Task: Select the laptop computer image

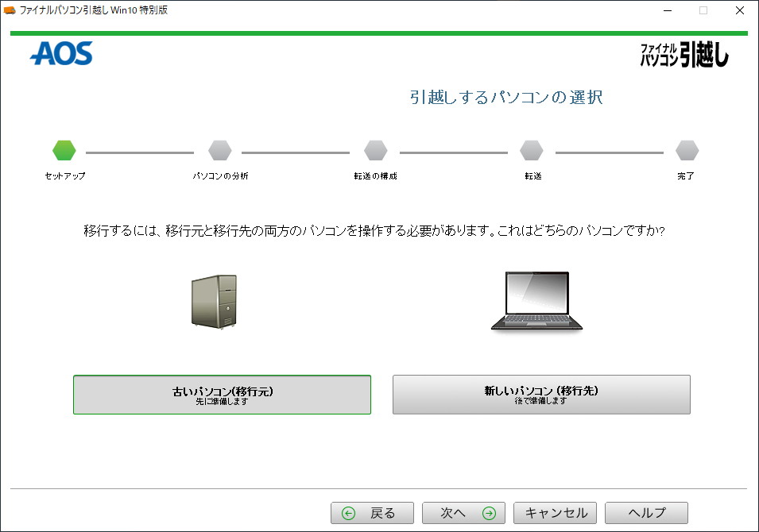Action: point(536,302)
